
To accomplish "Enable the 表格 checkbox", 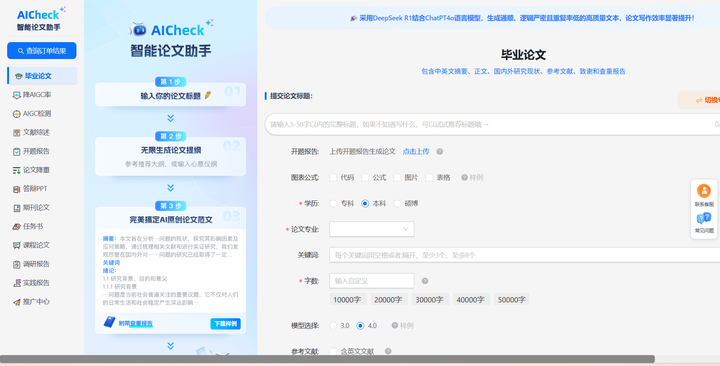I will (x=429, y=177).
